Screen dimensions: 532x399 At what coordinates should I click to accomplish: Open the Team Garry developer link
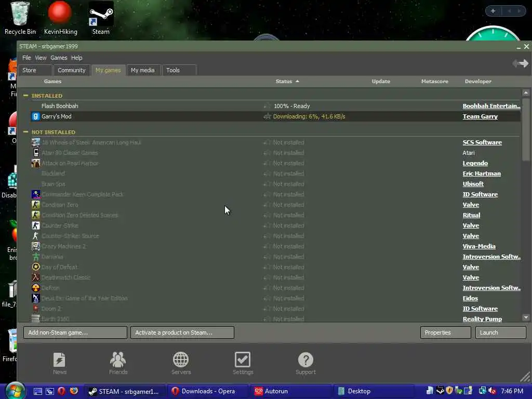[480, 116]
